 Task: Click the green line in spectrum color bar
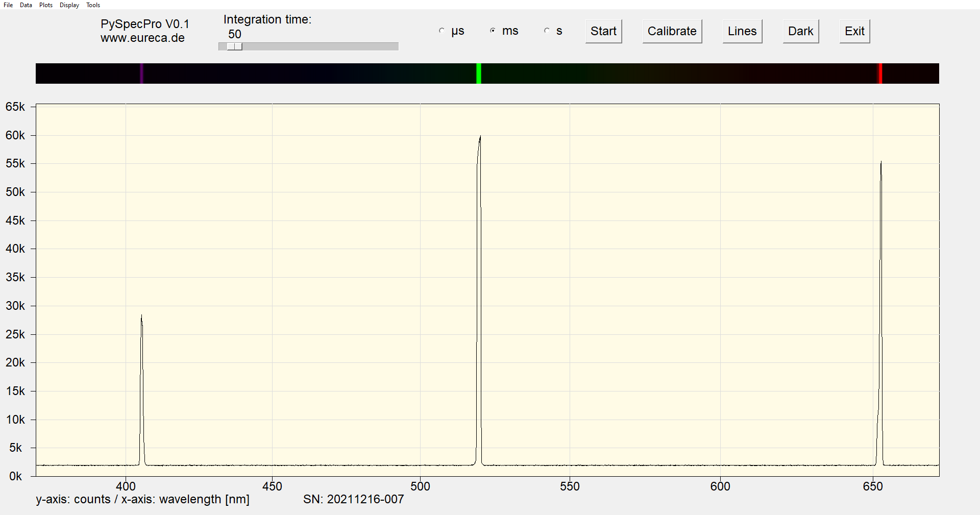tap(479, 73)
